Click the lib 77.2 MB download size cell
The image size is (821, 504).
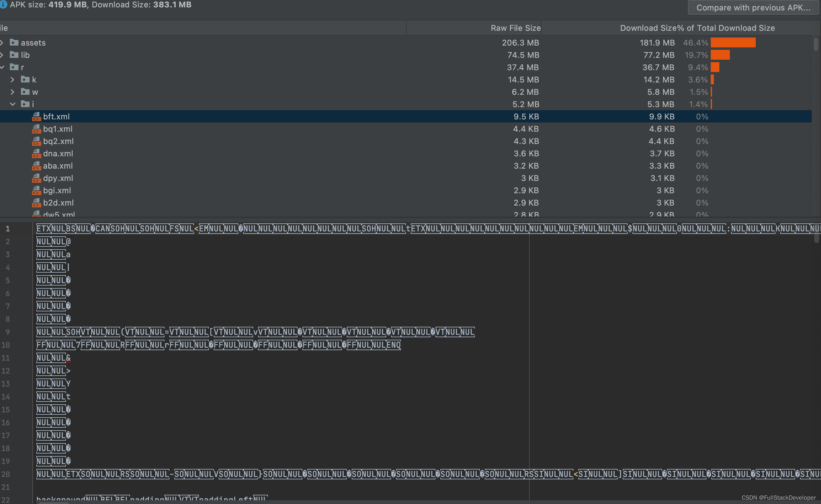(659, 55)
